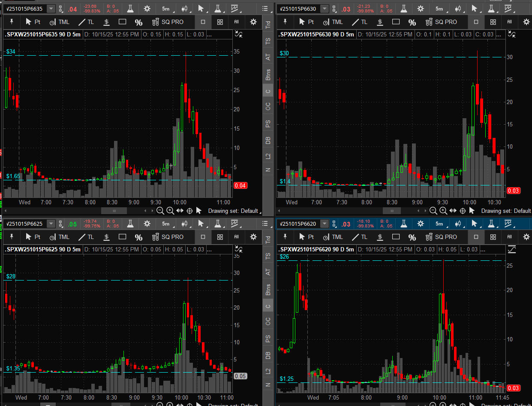This screenshot has width=532, height=406.
Task: Click the SQ PRO button in P6630 toolbar
Action: pos(442,22)
